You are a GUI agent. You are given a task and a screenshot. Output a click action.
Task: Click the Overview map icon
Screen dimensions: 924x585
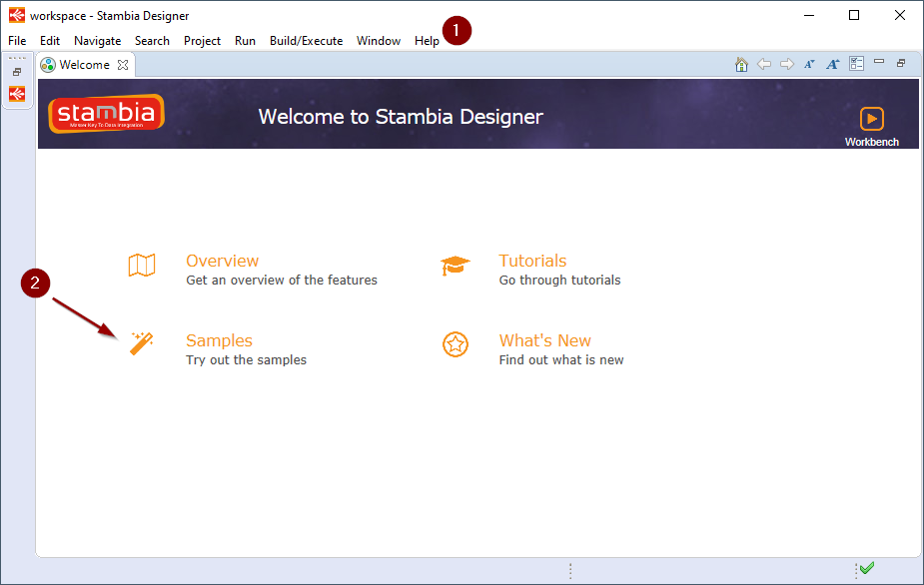[142, 266]
